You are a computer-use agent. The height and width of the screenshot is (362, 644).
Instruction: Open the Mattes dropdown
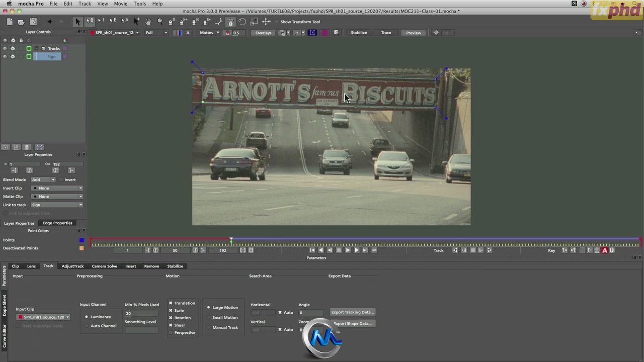(x=209, y=33)
